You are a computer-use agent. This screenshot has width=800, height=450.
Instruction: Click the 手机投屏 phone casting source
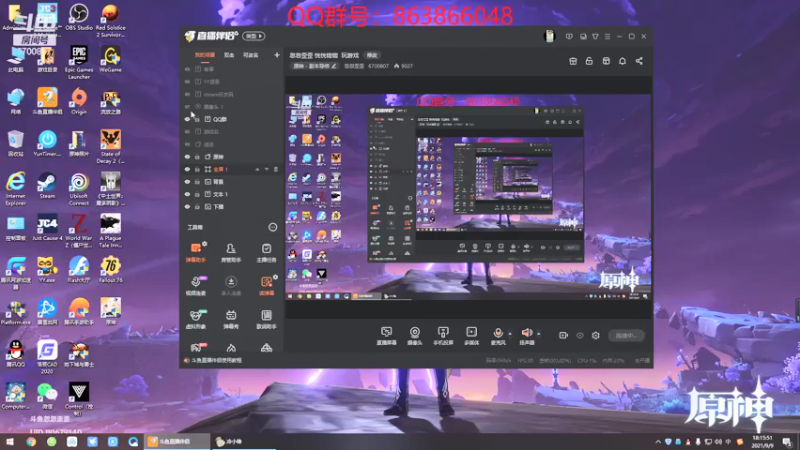tap(443, 336)
